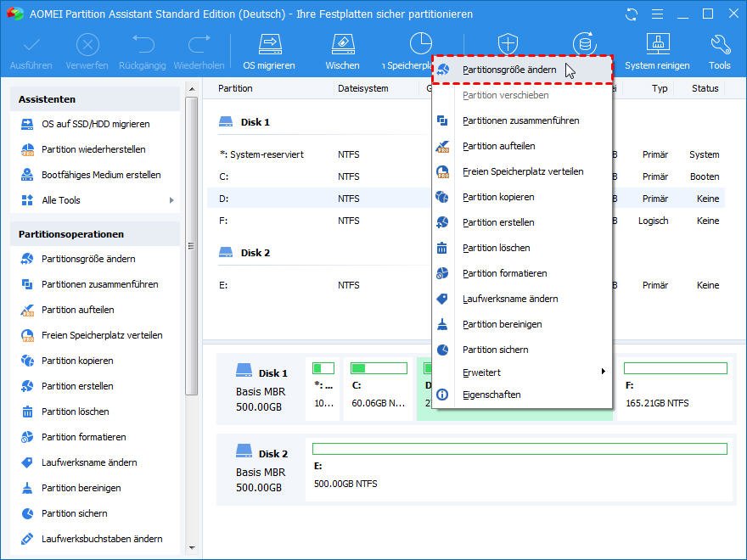Screen dimensions: 747x560
Task: Click the Typ column header
Action: click(660, 88)
